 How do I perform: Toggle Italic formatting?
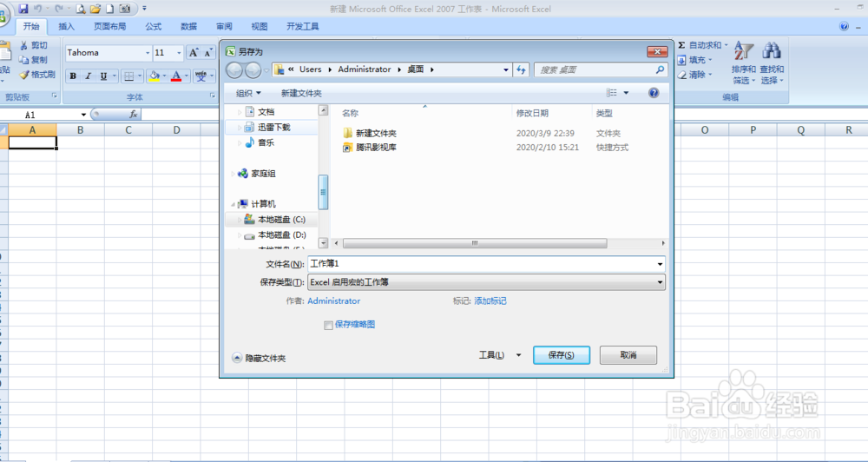pyautogui.click(x=88, y=76)
